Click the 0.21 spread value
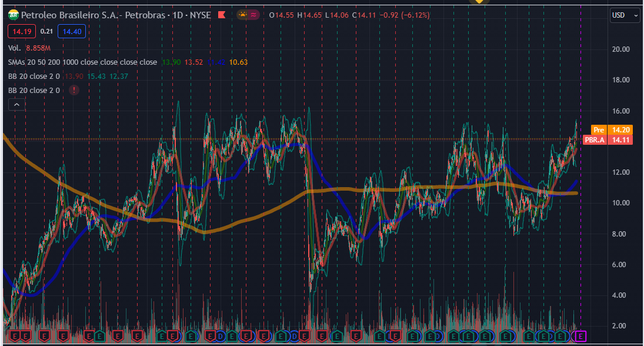This screenshot has height=346, width=644. click(x=47, y=32)
